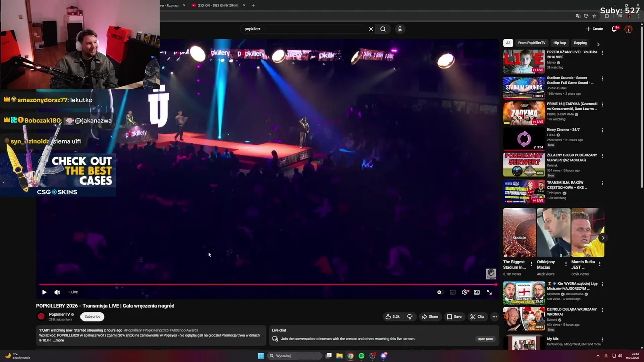Select the Hip hop filter chip

click(559, 43)
